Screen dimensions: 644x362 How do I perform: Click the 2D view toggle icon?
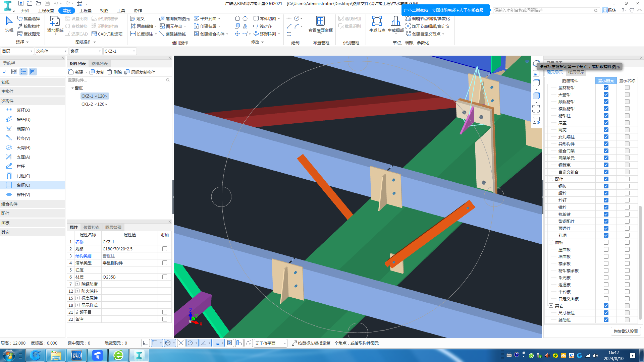click(536, 73)
